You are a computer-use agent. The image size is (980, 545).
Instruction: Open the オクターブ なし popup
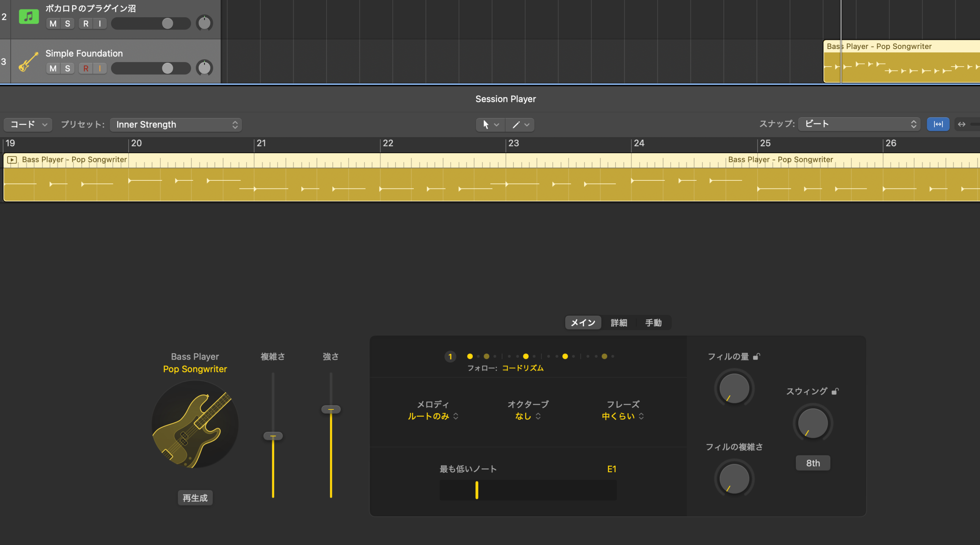[x=528, y=416]
